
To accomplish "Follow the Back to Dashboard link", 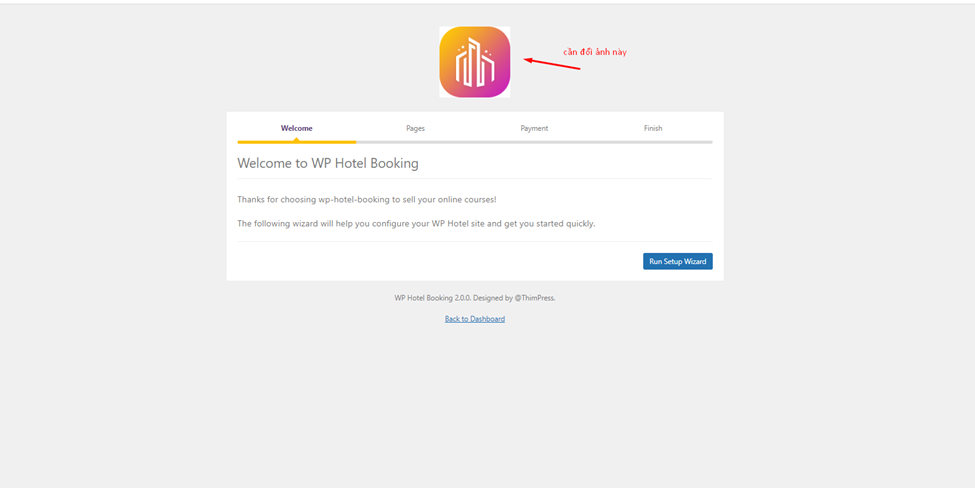I will point(475,319).
